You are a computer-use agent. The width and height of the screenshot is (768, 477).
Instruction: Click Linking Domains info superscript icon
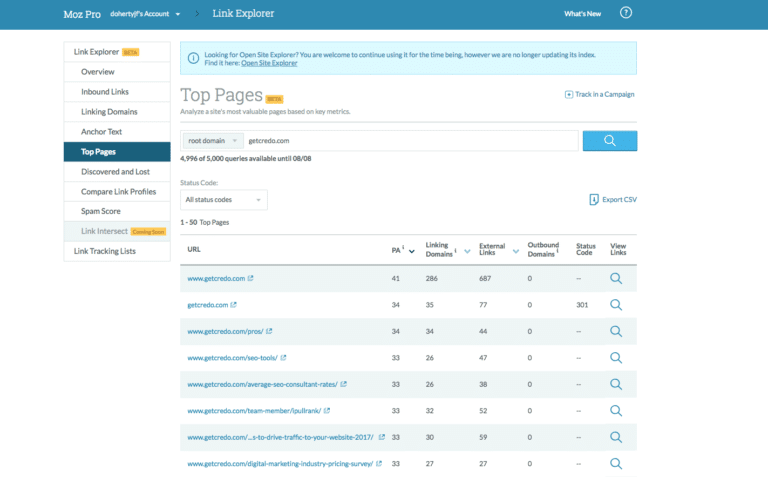[x=456, y=251]
